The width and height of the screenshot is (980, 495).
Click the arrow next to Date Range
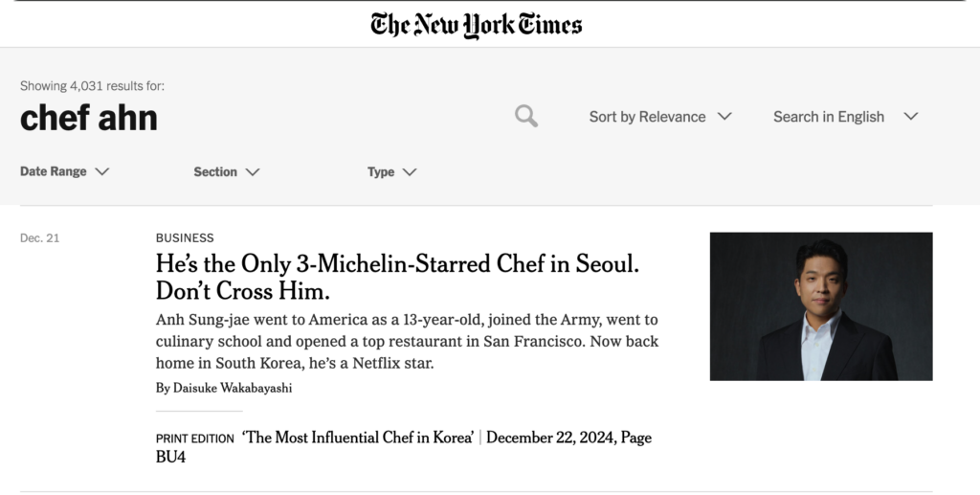tap(101, 172)
